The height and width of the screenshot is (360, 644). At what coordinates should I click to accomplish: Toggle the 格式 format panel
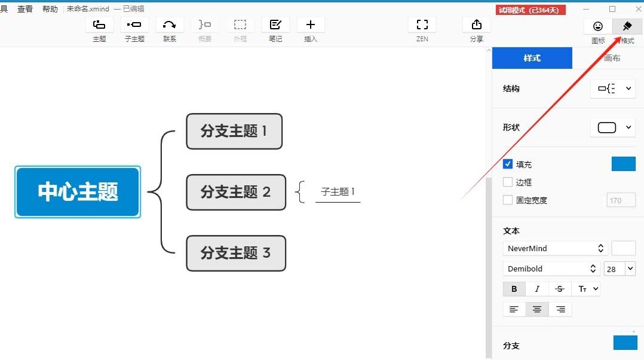[627, 27]
